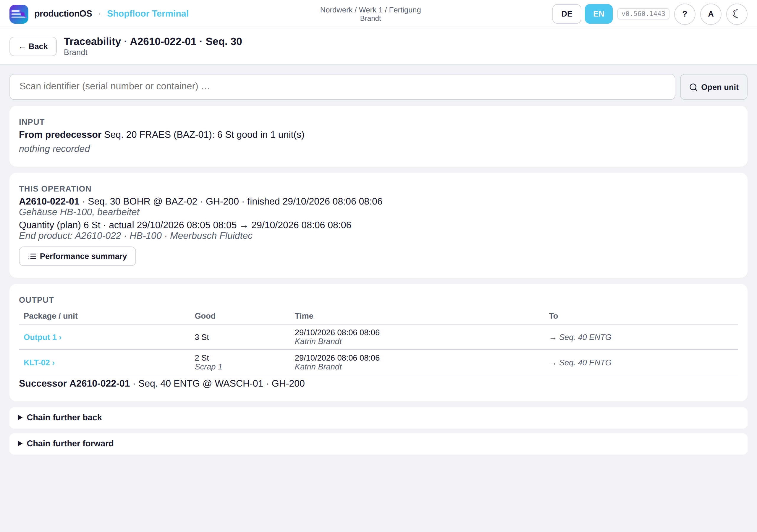Open the Performance summary
The image size is (757, 532).
point(77,256)
